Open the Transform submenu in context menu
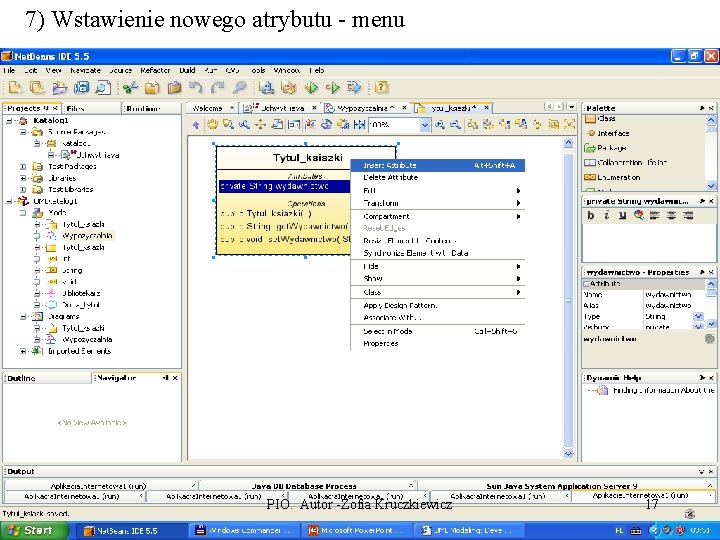 (x=437, y=203)
